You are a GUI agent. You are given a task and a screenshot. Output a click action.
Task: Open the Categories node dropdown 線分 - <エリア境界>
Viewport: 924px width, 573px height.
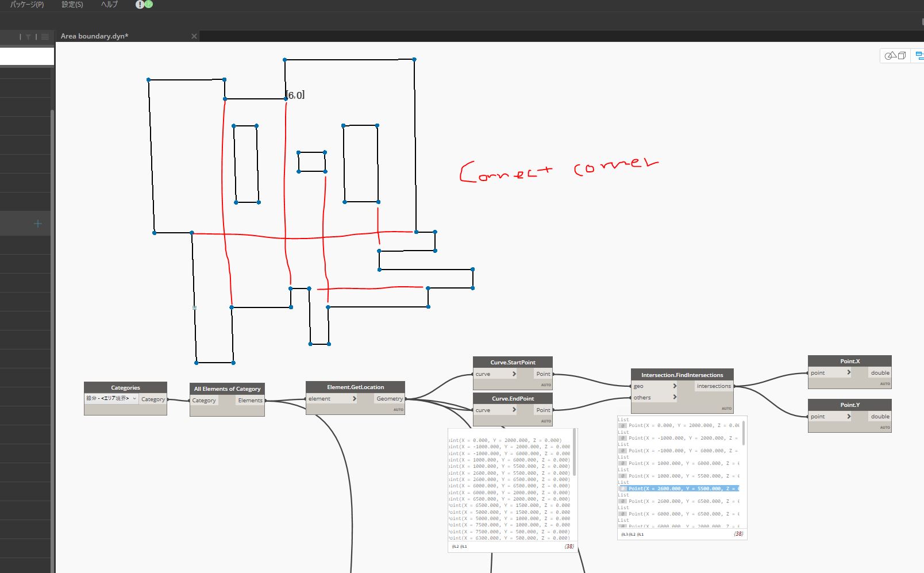click(x=111, y=398)
